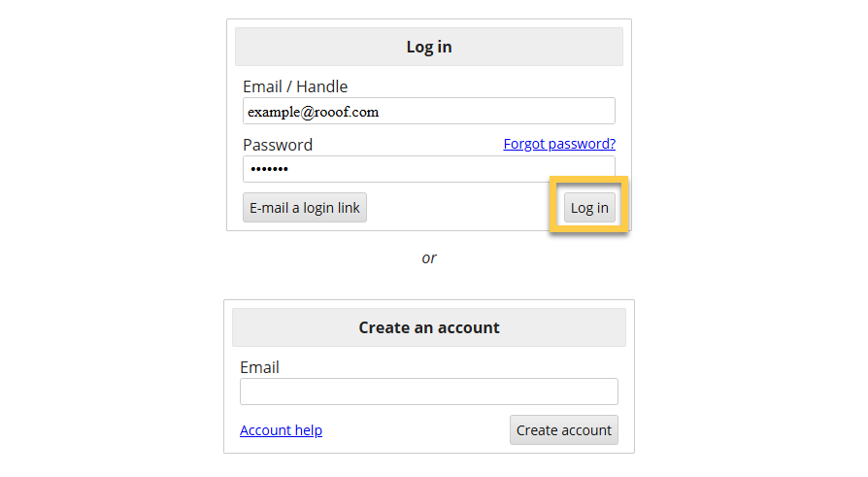Viewport: 868px width, 477px height.
Task: Click the Email / Handle input field
Action: tap(428, 111)
